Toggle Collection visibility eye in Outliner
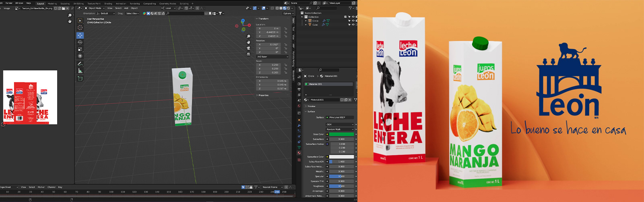This screenshot has width=644, height=202. (353, 17)
